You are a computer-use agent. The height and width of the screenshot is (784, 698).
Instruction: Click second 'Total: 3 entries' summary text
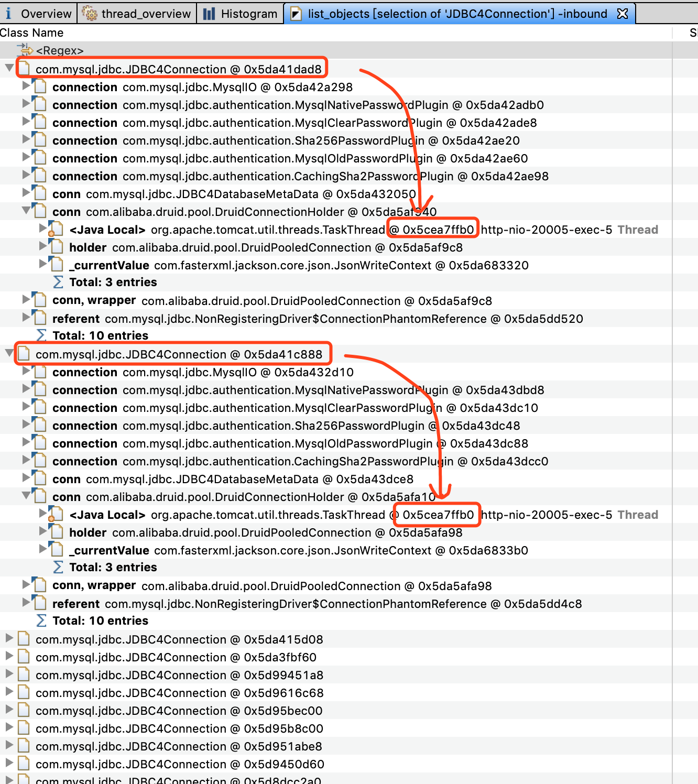113,567
